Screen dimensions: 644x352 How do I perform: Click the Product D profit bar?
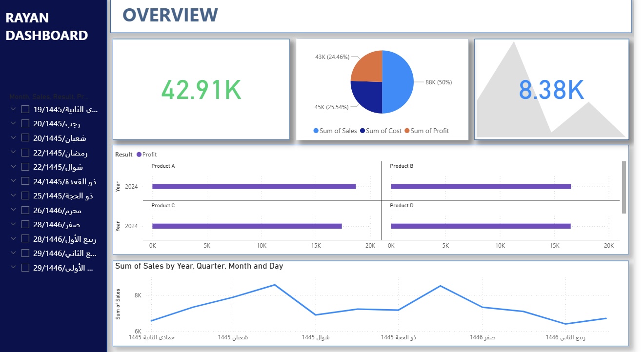[x=481, y=226]
